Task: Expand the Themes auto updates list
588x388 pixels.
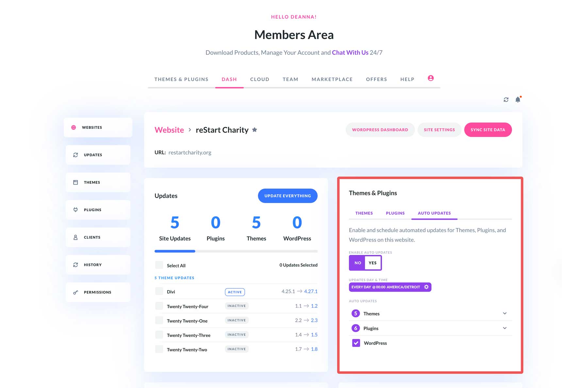Action: pos(505,313)
